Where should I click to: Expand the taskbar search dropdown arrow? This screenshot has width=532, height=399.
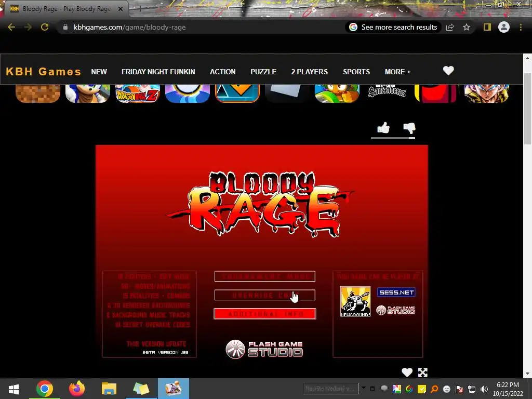pos(363,388)
